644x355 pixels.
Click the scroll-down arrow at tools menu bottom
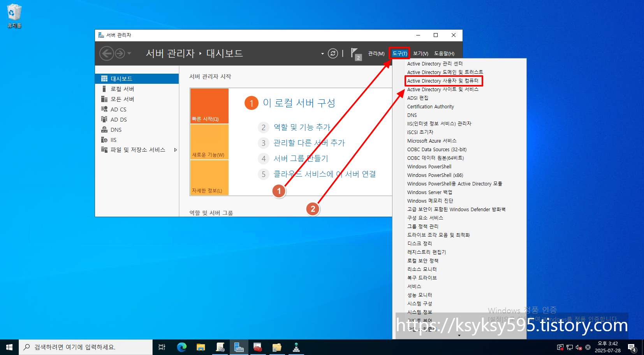pyautogui.click(x=459, y=336)
